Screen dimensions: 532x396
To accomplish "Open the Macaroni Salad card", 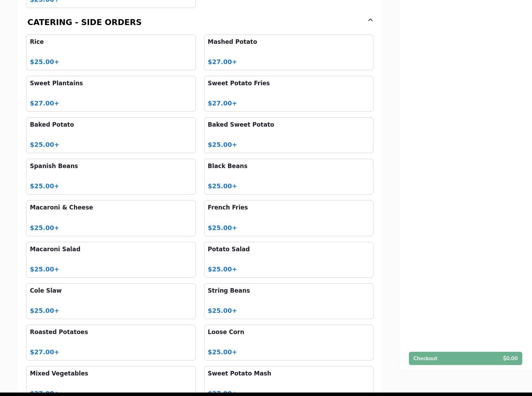I will click(x=111, y=260).
